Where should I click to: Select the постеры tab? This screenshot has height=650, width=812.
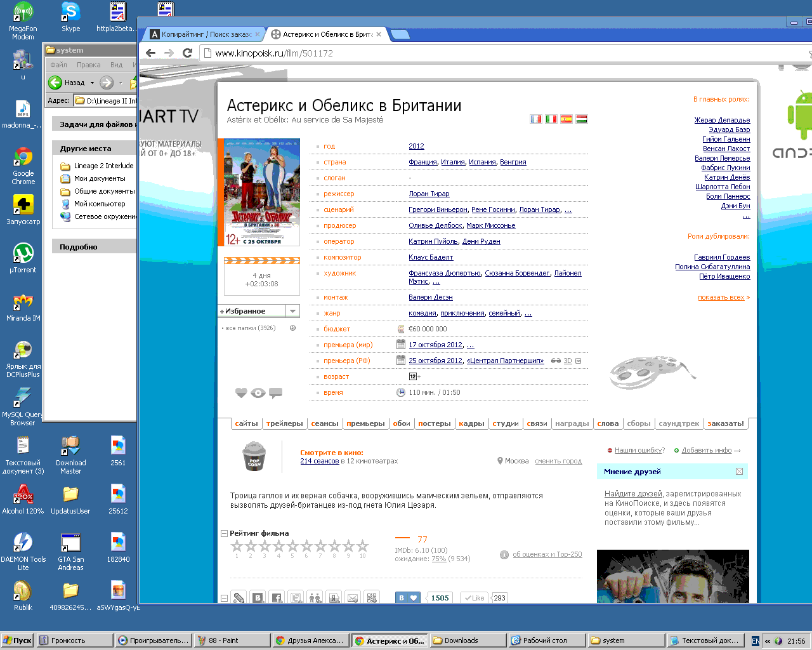click(435, 423)
